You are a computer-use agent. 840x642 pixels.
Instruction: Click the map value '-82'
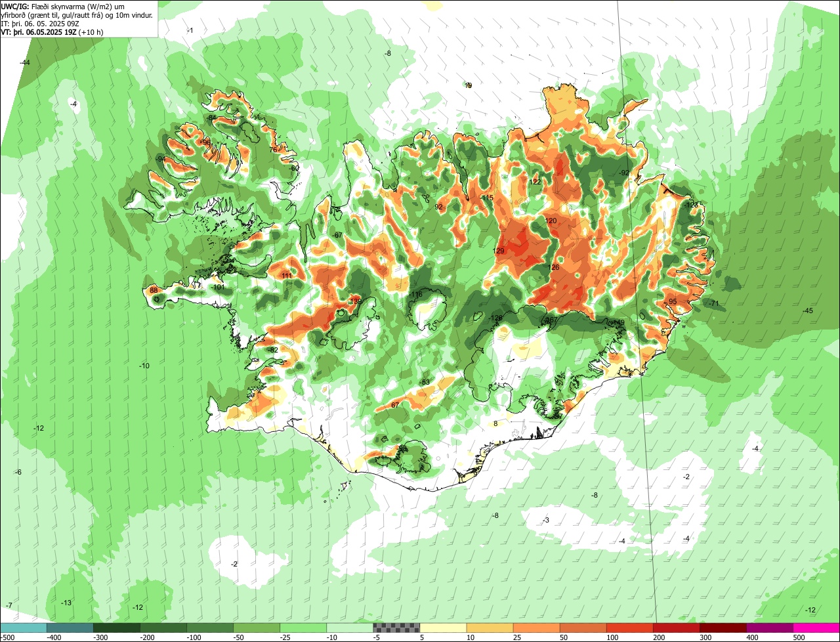point(273,350)
